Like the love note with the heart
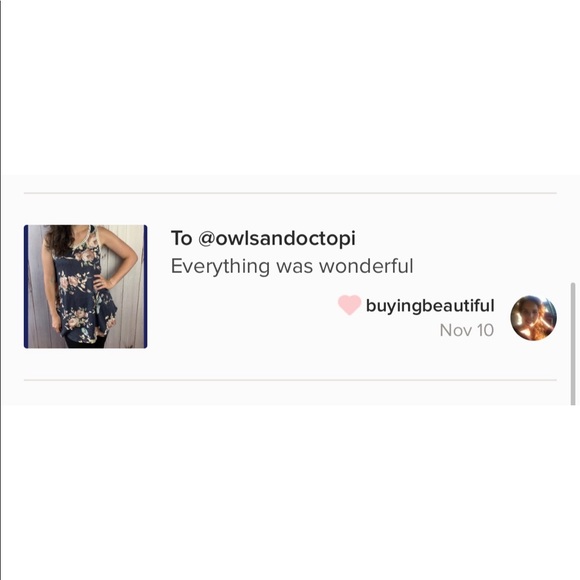 pos(349,305)
